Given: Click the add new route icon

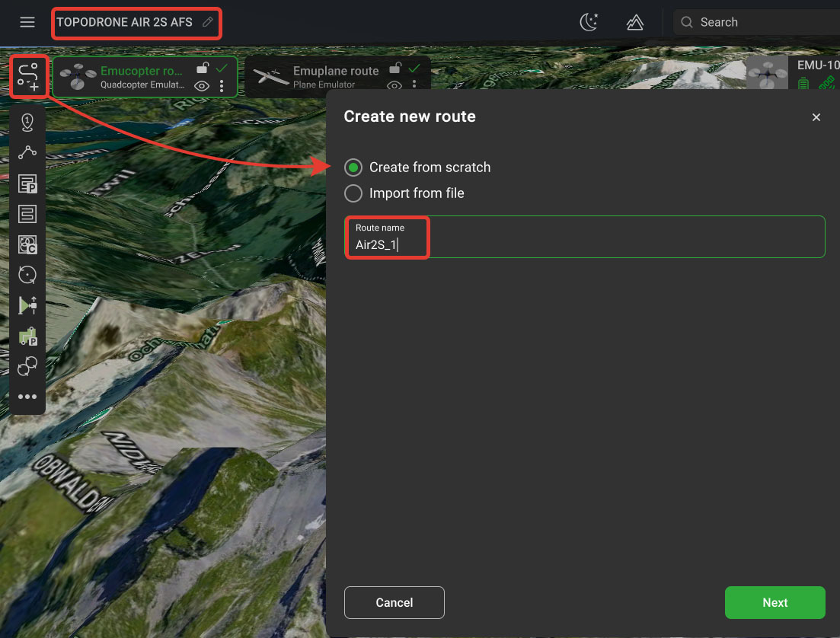Looking at the screenshot, I should pyautogui.click(x=28, y=76).
